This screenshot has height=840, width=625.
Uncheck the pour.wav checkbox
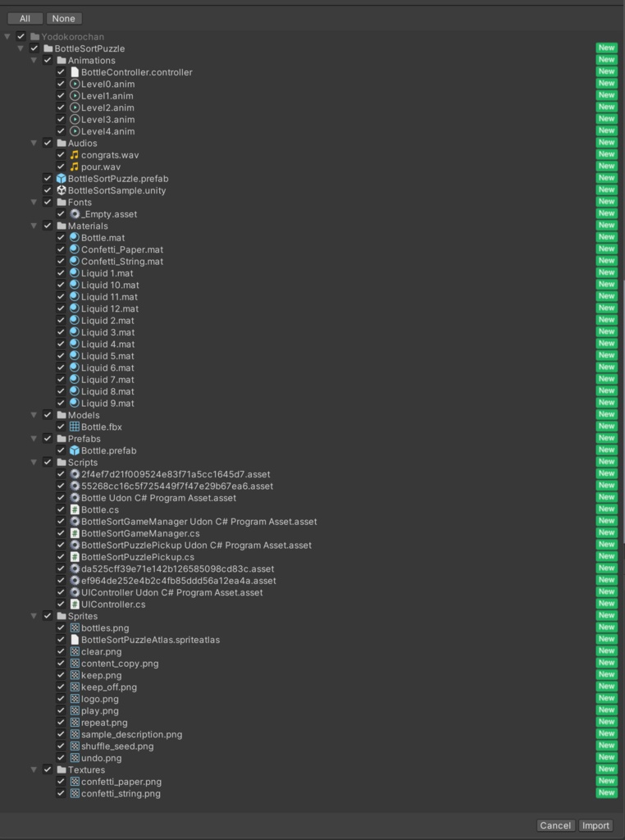click(x=61, y=167)
